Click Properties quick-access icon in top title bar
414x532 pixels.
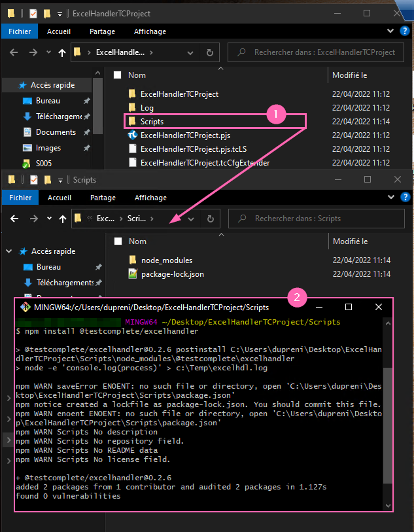coord(33,14)
